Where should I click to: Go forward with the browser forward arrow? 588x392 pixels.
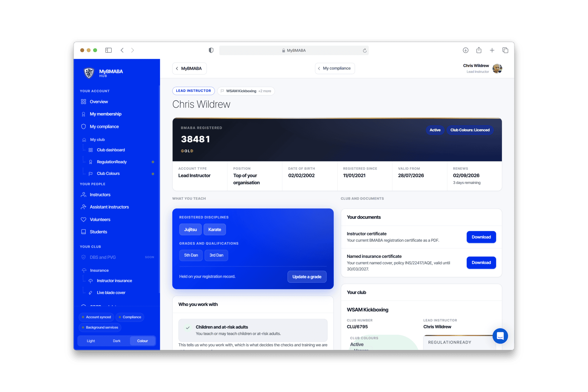point(133,50)
